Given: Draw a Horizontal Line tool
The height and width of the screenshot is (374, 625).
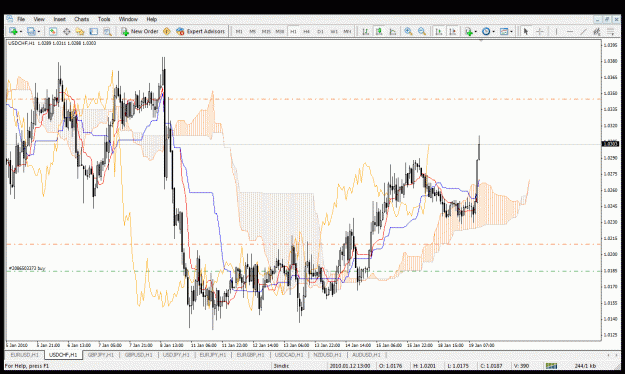Looking at the screenshot, I should click(570, 31).
